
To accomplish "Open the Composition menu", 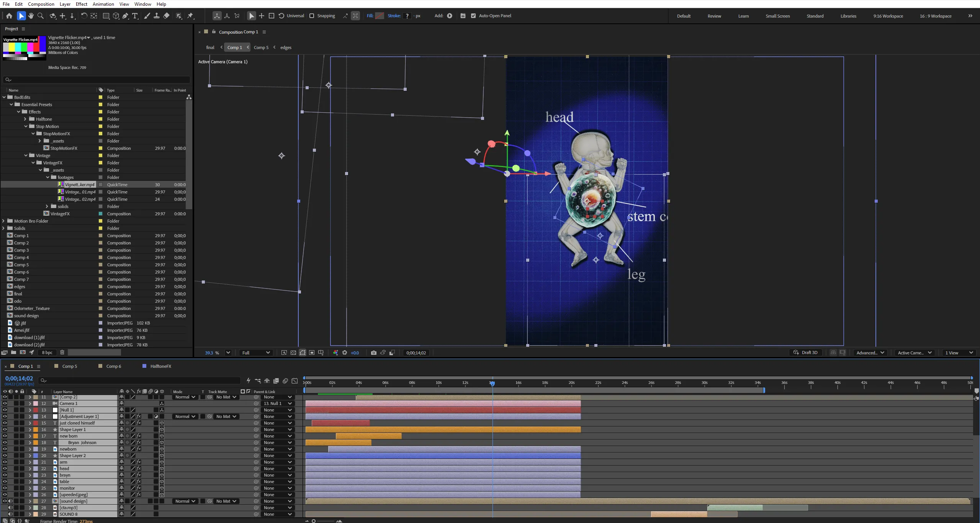I will 41,4.
